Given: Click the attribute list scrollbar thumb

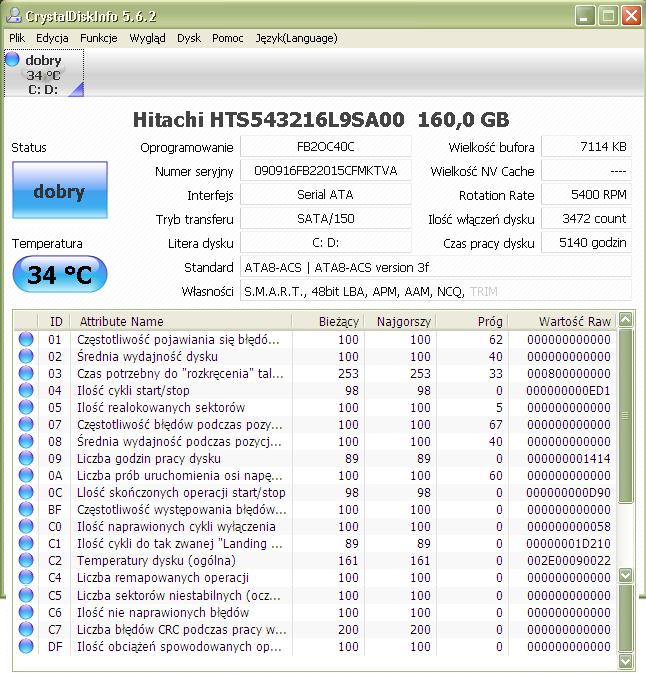Looking at the screenshot, I should [x=625, y=415].
